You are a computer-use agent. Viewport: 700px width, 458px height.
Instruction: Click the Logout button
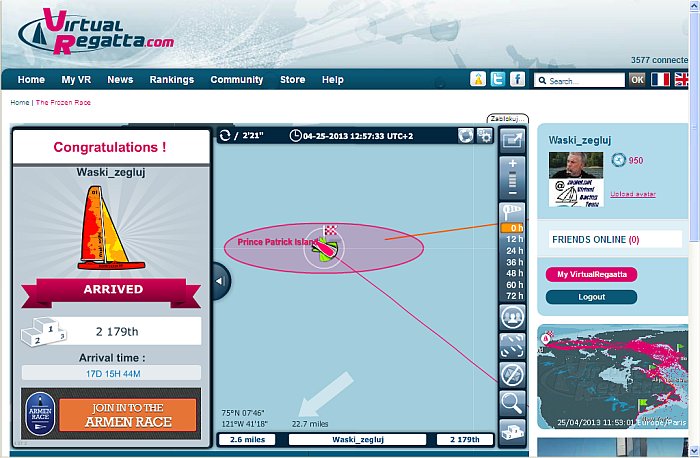[x=591, y=297]
